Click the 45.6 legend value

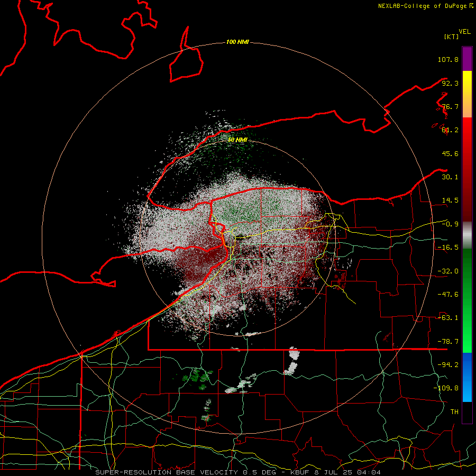pyautogui.click(x=450, y=153)
